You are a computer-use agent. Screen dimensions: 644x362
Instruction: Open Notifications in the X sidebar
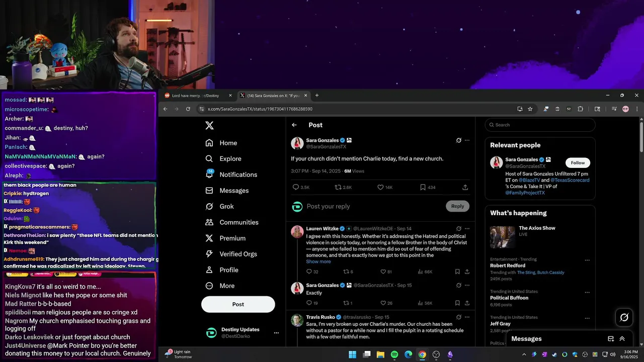[x=231, y=174]
